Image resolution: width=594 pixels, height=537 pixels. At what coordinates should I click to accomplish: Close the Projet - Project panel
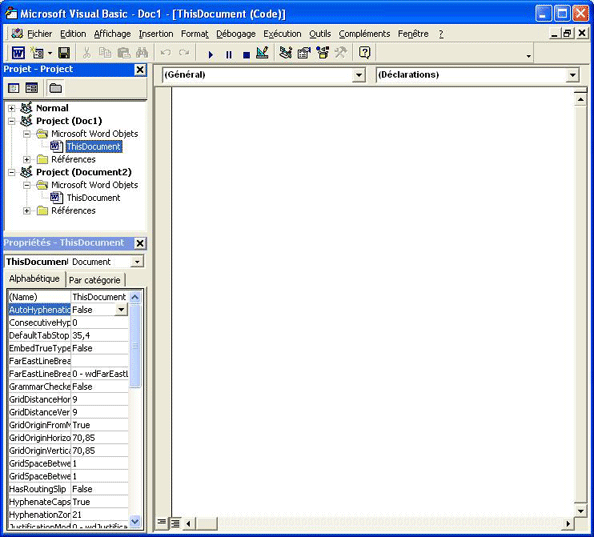tap(140, 69)
